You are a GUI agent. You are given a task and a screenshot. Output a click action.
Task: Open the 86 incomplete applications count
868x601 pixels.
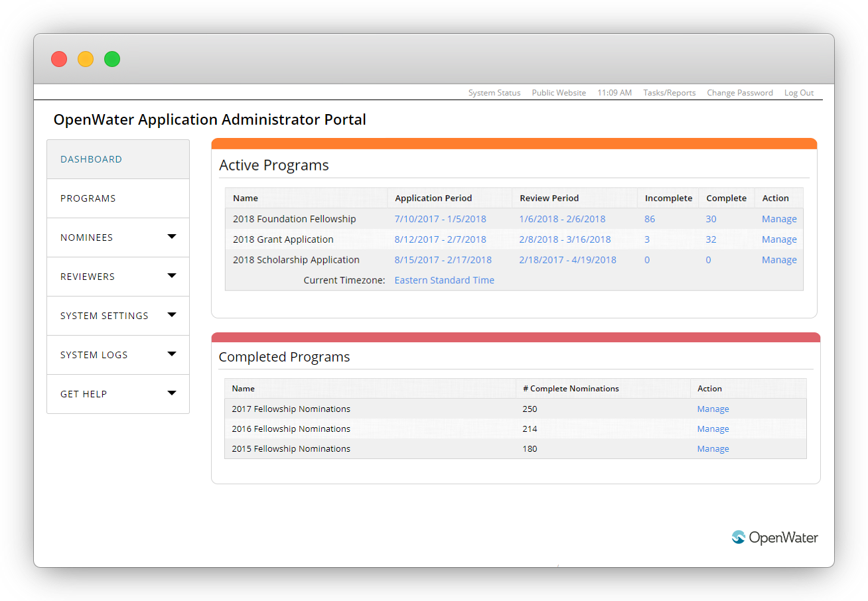pos(650,219)
